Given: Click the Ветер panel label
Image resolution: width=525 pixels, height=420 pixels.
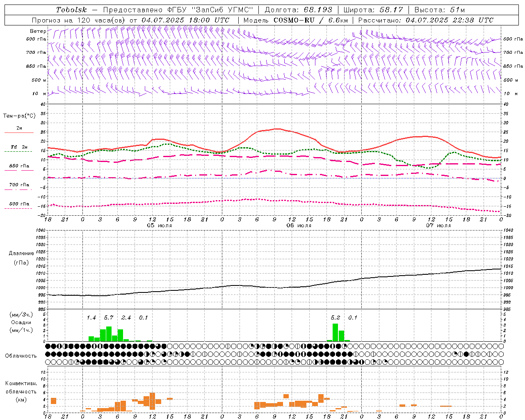Looking at the screenshot, I should (x=38, y=31).
